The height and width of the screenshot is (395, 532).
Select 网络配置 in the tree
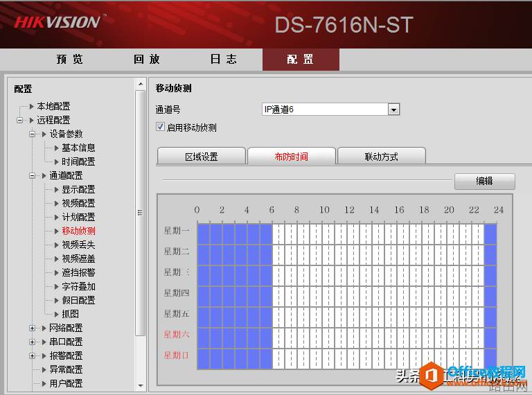pyautogui.click(x=66, y=328)
